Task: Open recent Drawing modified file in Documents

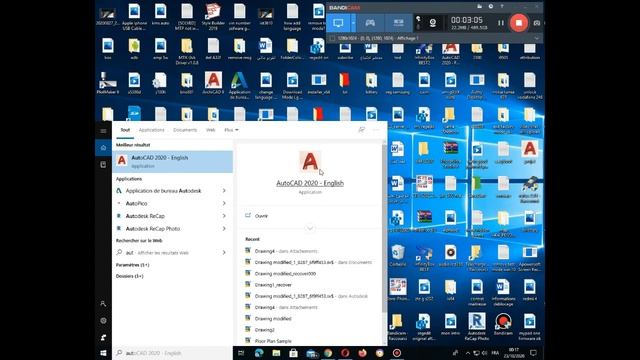Action: pyautogui.click(x=313, y=262)
